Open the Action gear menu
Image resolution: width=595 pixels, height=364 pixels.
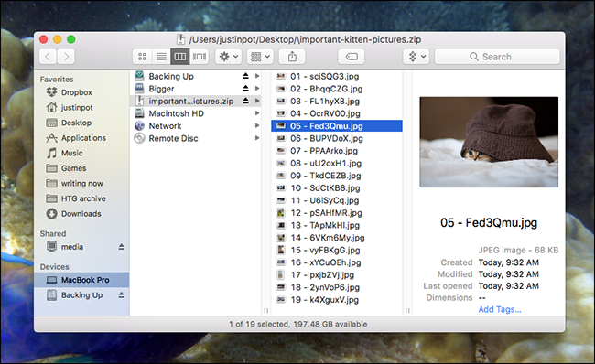[x=229, y=57]
